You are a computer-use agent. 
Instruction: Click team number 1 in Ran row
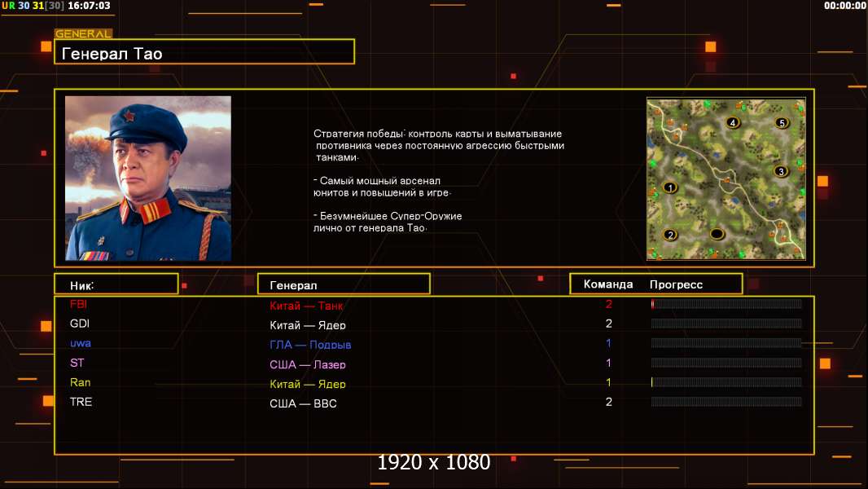click(609, 382)
